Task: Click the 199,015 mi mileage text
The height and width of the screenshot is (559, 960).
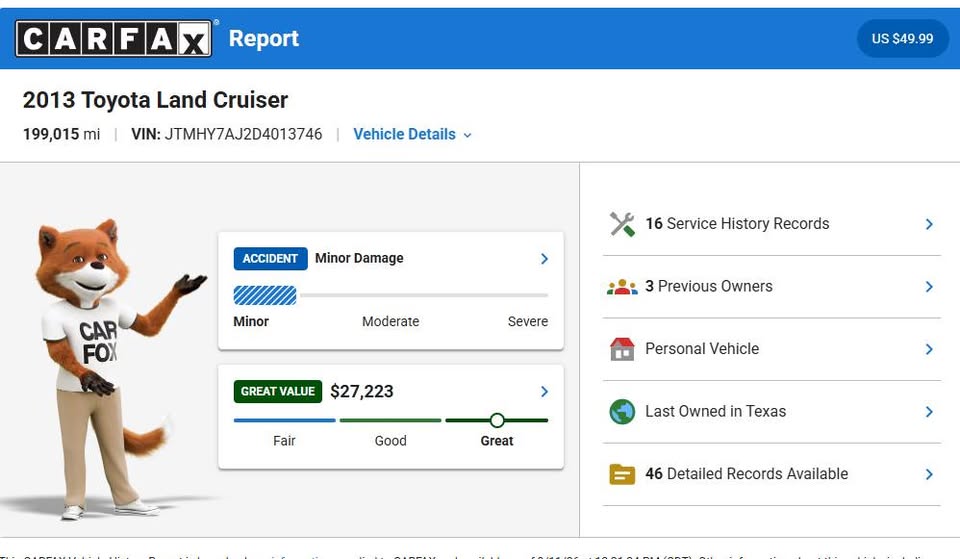Action: [x=61, y=134]
